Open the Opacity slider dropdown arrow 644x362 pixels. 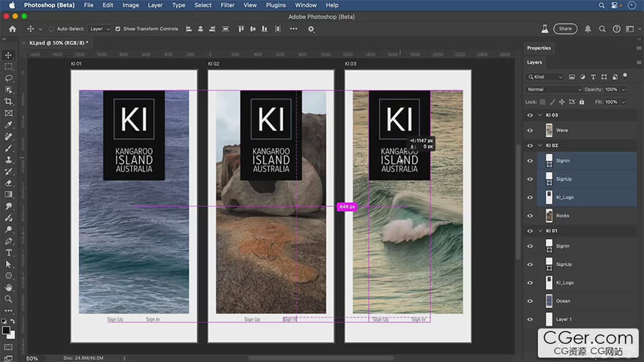click(623, 89)
